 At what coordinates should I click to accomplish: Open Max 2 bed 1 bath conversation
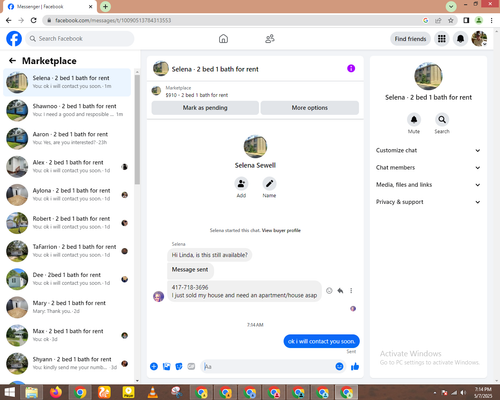67,335
